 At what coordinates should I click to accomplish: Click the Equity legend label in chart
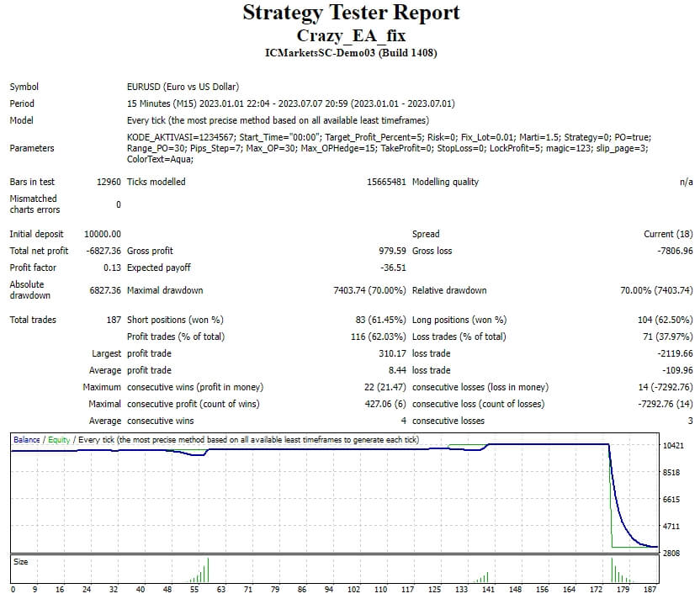click(59, 440)
